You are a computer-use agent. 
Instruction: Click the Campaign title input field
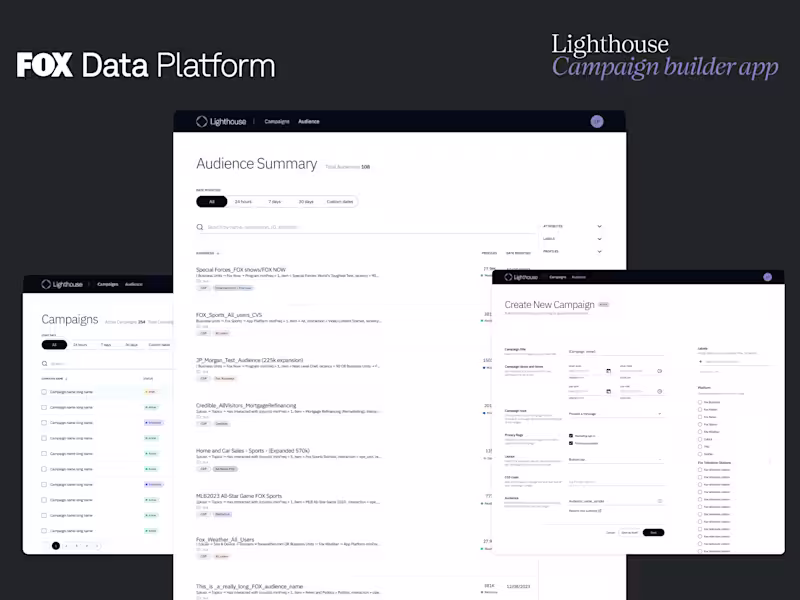(615, 352)
